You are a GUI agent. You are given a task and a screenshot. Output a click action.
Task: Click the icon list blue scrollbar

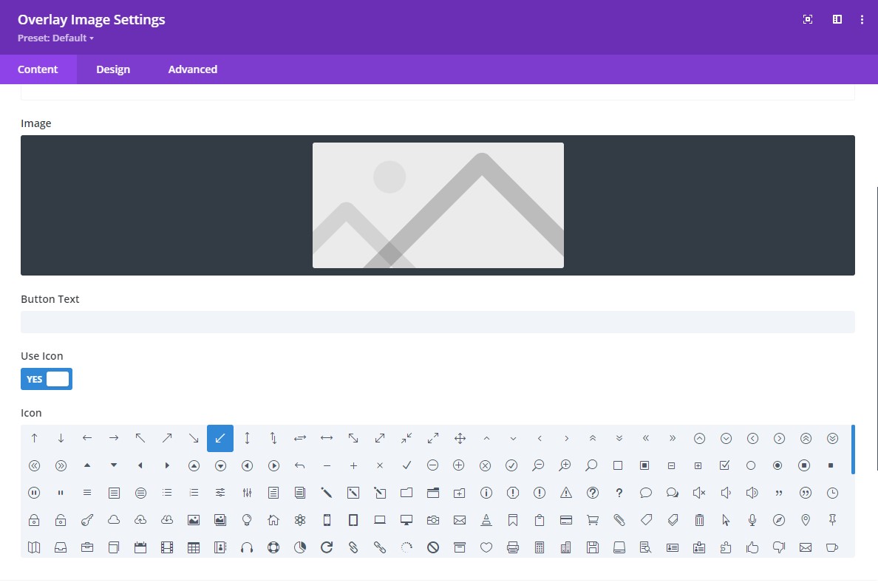coord(853,449)
